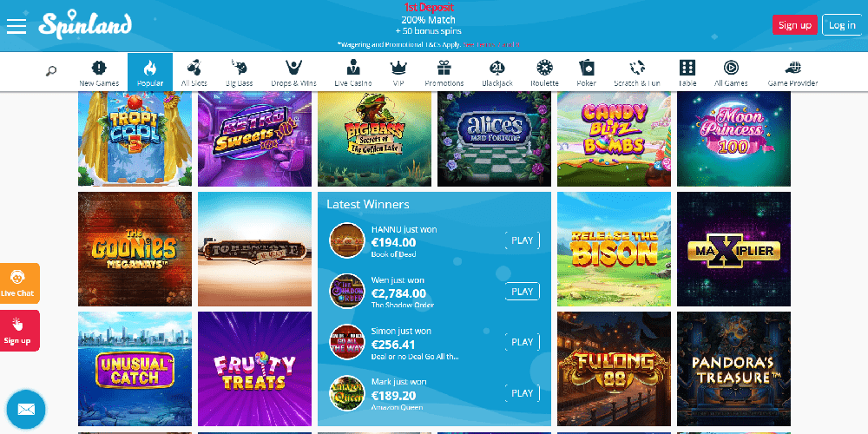Image resolution: width=868 pixels, height=434 pixels.
Task: Select the All Slots cherries icon
Action: [194, 69]
